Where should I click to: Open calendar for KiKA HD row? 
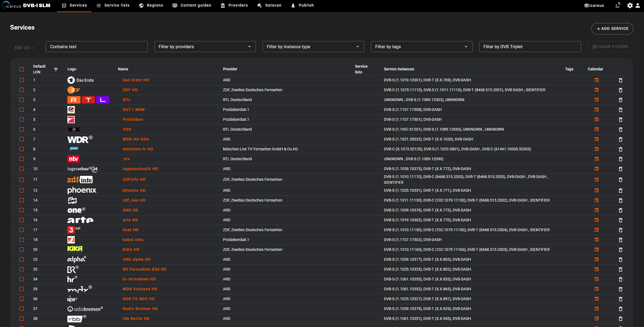[597, 249]
